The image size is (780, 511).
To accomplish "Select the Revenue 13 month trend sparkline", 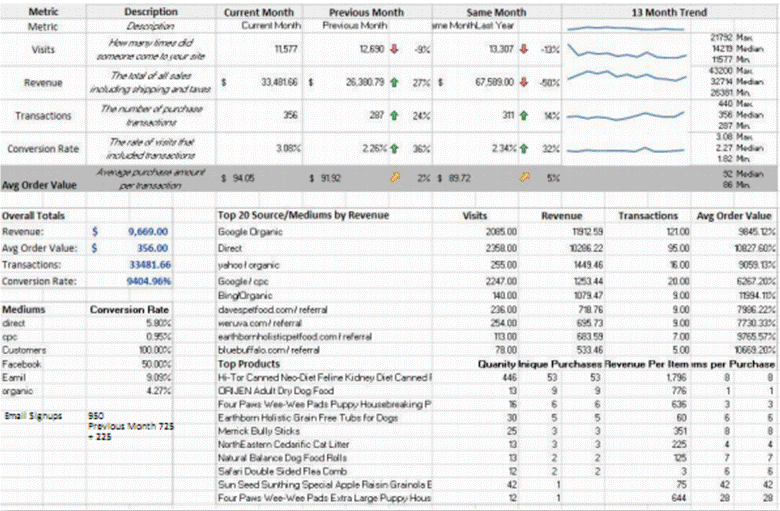I will [626, 83].
